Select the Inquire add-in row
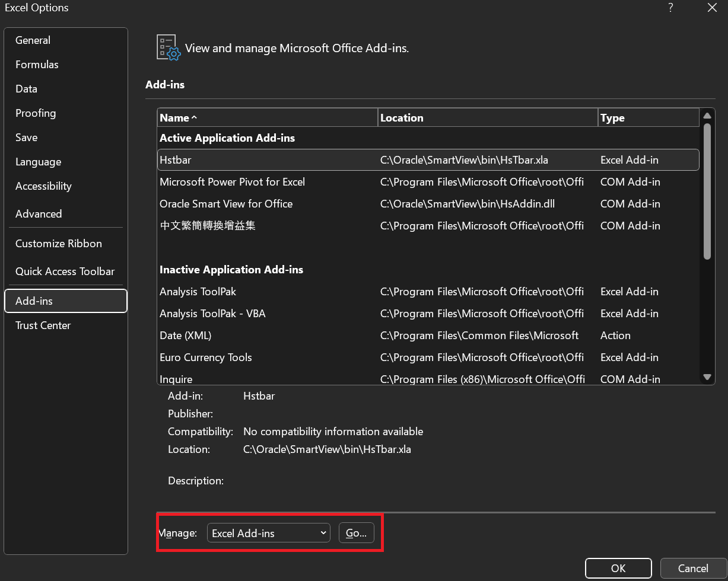 click(x=428, y=378)
